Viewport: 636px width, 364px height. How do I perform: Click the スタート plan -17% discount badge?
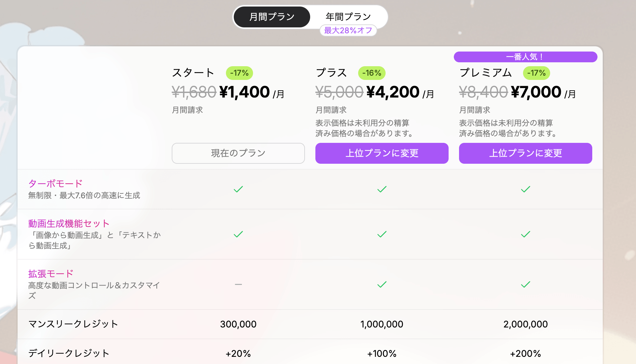pos(239,73)
